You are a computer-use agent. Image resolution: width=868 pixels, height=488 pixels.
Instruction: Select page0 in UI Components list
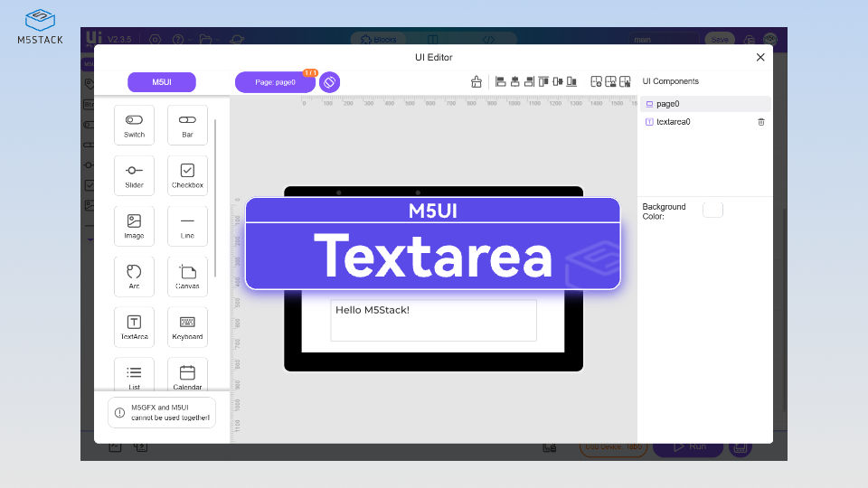[x=704, y=104]
